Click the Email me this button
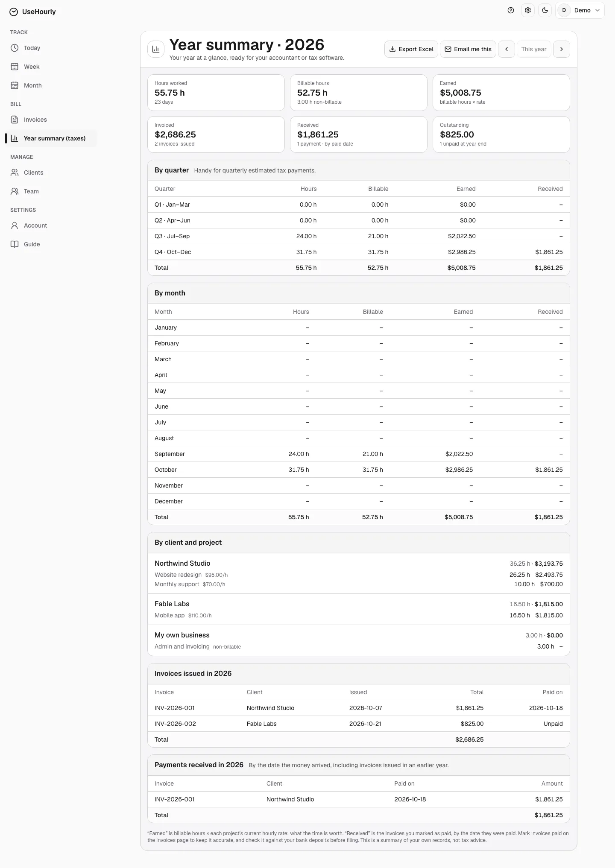The height and width of the screenshot is (868, 615). 468,49
